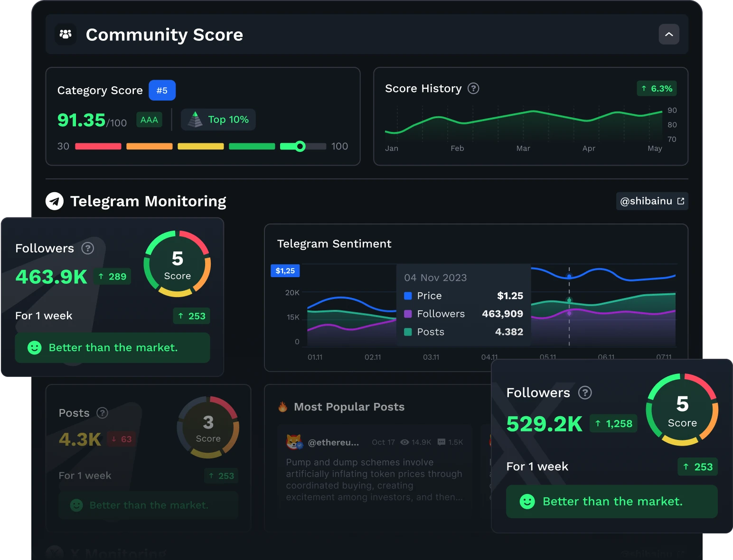
Task: Click the @ethereu... post avatar
Action: [x=294, y=442]
